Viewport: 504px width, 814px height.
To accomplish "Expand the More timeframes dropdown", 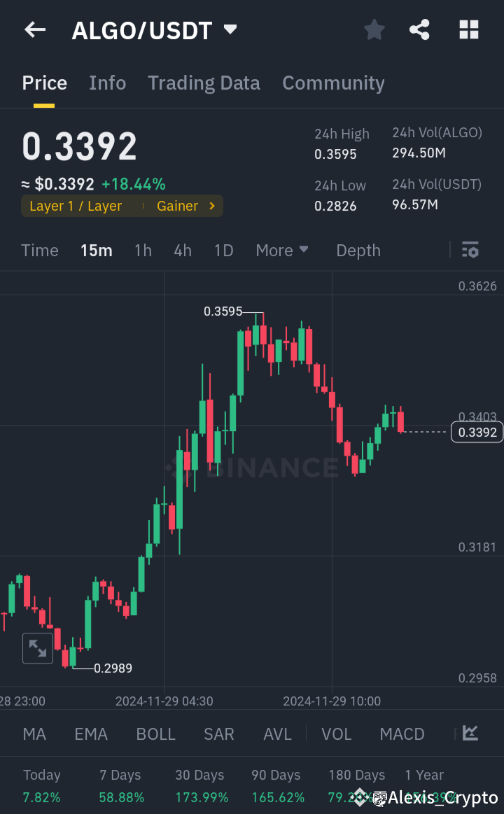I will point(282,250).
